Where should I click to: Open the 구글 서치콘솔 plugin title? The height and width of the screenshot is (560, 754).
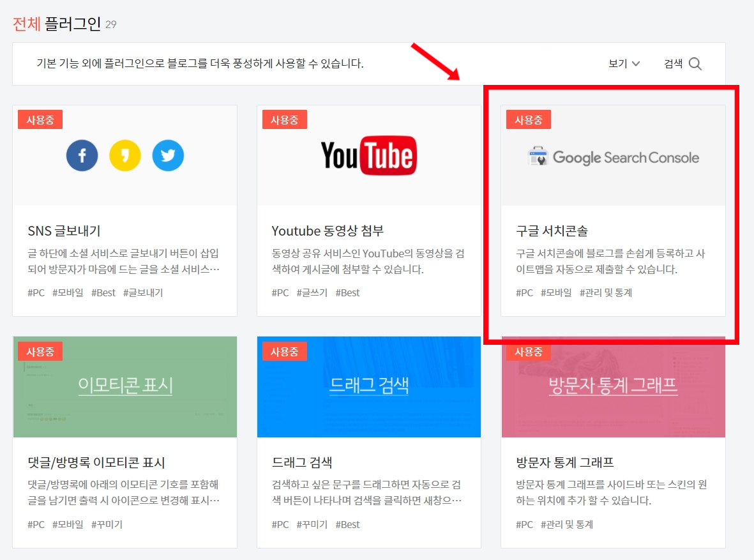[552, 231]
